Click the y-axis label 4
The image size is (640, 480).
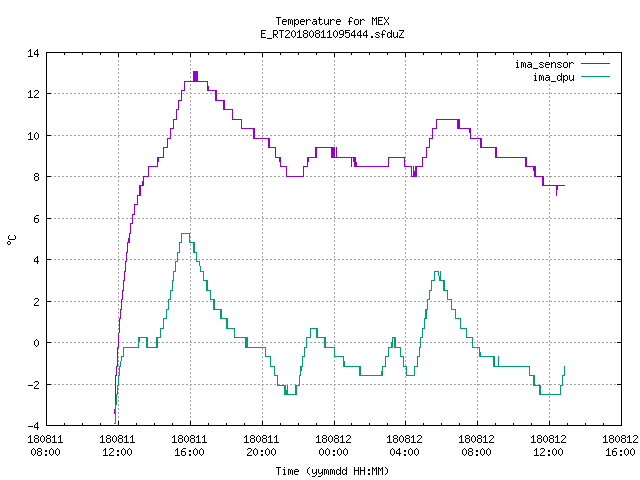36,260
